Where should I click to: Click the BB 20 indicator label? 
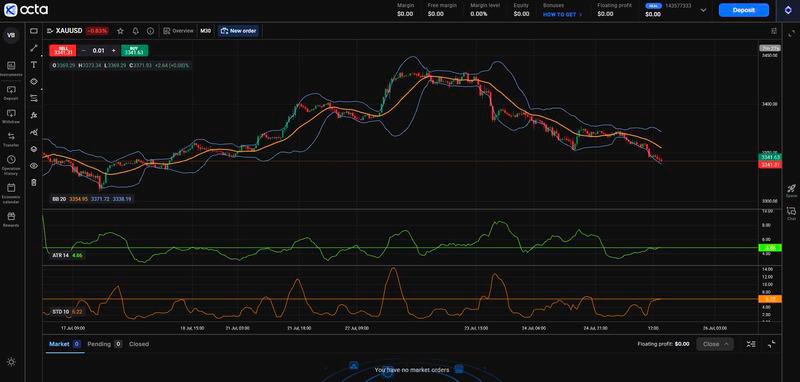pyautogui.click(x=59, y=199)
